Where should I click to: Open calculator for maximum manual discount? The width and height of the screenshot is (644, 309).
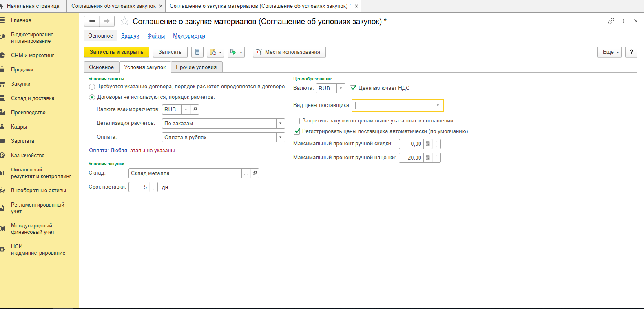[x=427, y=144]
